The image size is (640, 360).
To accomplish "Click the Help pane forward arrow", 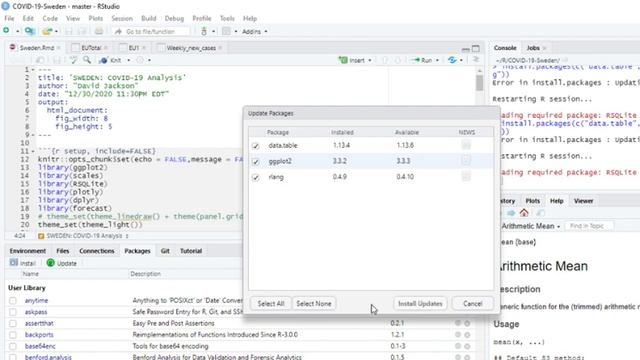I will (511, 213).
